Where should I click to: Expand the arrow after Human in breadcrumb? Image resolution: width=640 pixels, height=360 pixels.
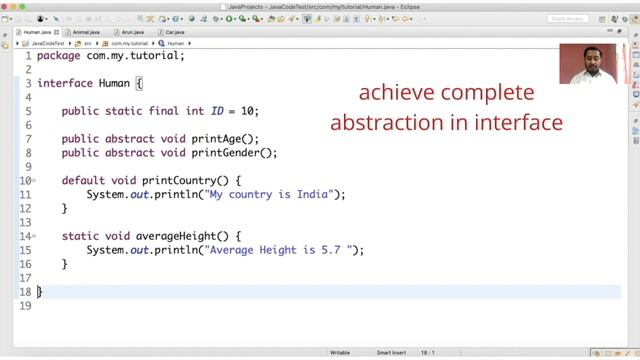coord(189,43)
